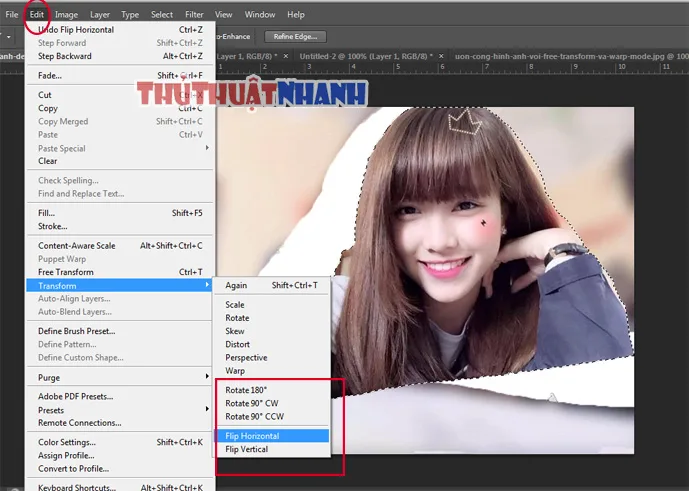Switch to uon-cong-hinh-anh jpg tab
Screen dimensions: 689x491
point(570,56)
